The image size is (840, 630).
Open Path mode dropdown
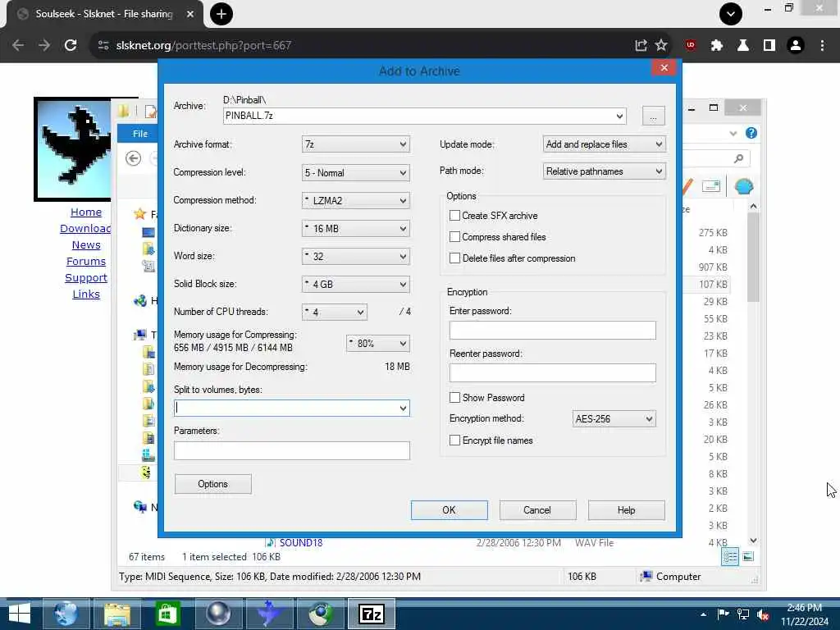(x=605, y=171)
